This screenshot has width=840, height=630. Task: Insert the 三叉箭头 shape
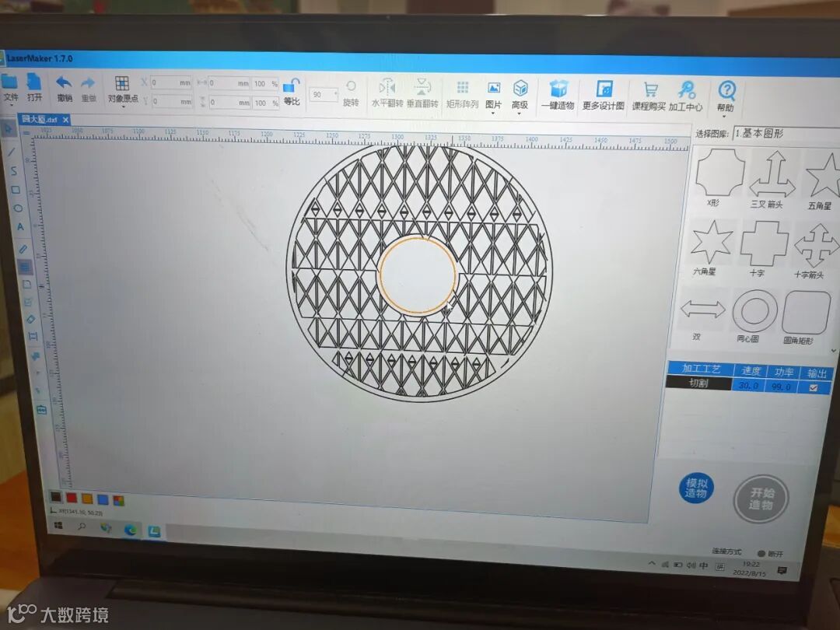point(772,175)
